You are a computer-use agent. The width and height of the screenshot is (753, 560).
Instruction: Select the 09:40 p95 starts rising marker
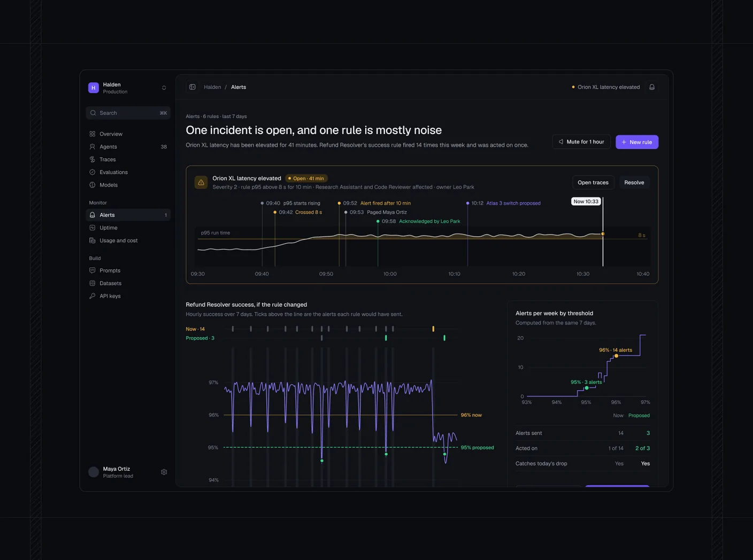pyautogui.click(x=290, y=204)
